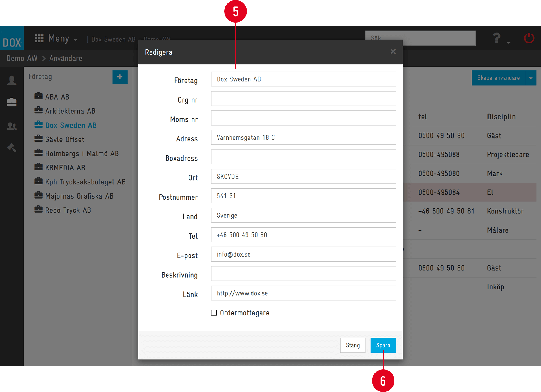Open the Meny grid icon
The image size is (541, 392).
39,38
